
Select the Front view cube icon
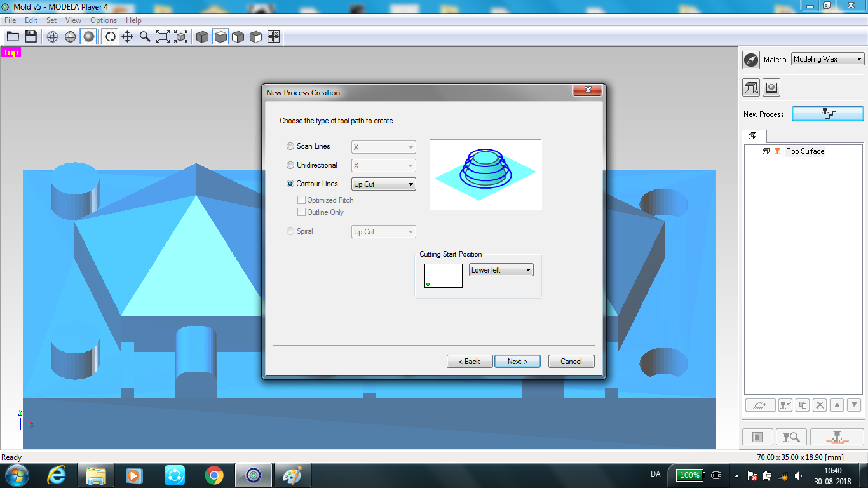pyautogui.click(x=238, y=37)
